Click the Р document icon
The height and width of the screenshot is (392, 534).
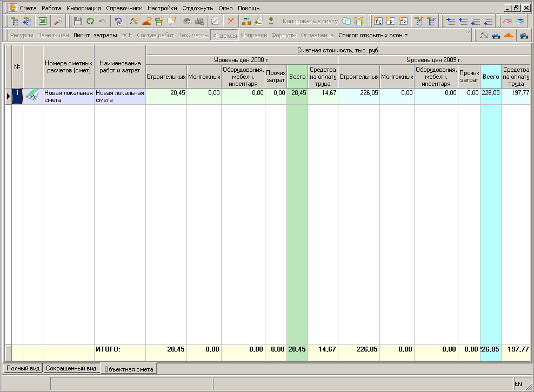point(390,21)
